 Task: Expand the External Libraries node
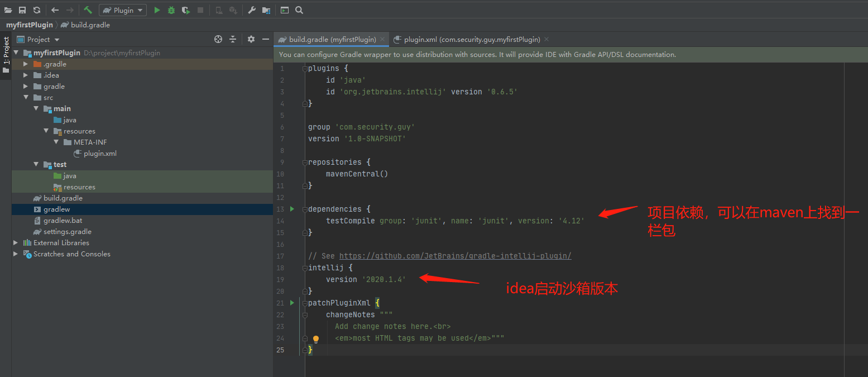[x=16, y=242]
